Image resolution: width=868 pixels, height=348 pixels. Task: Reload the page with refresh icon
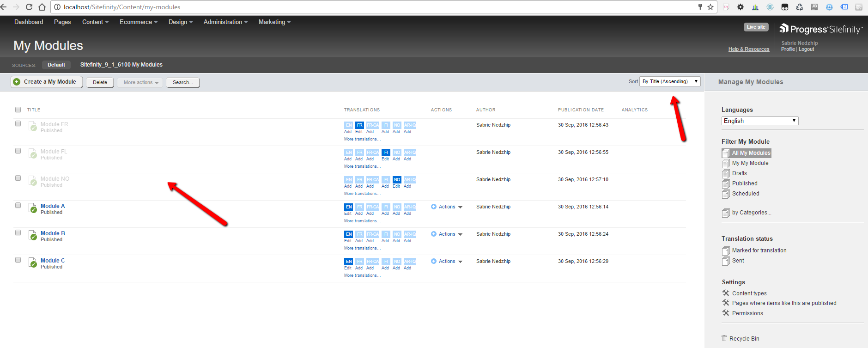[29, 7]
